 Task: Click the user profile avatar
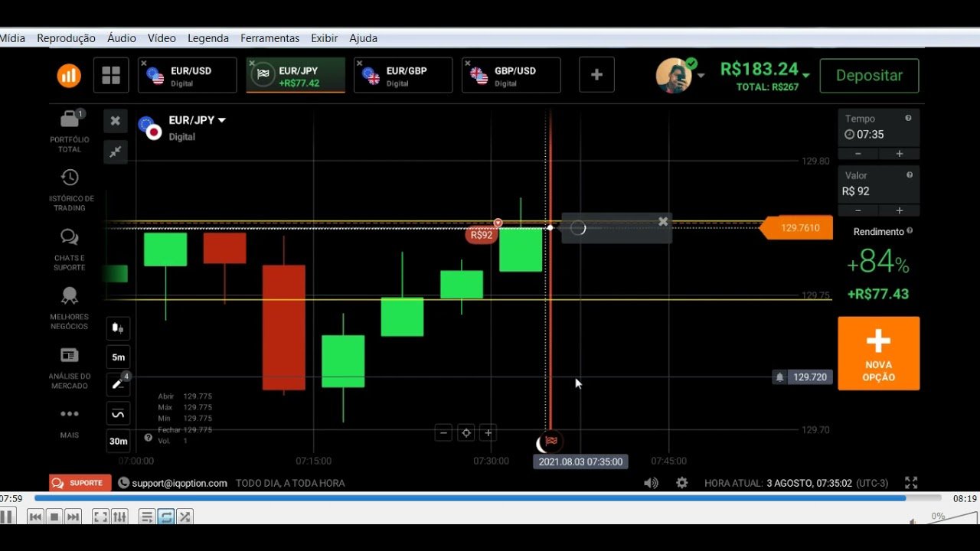click(674, 76)
